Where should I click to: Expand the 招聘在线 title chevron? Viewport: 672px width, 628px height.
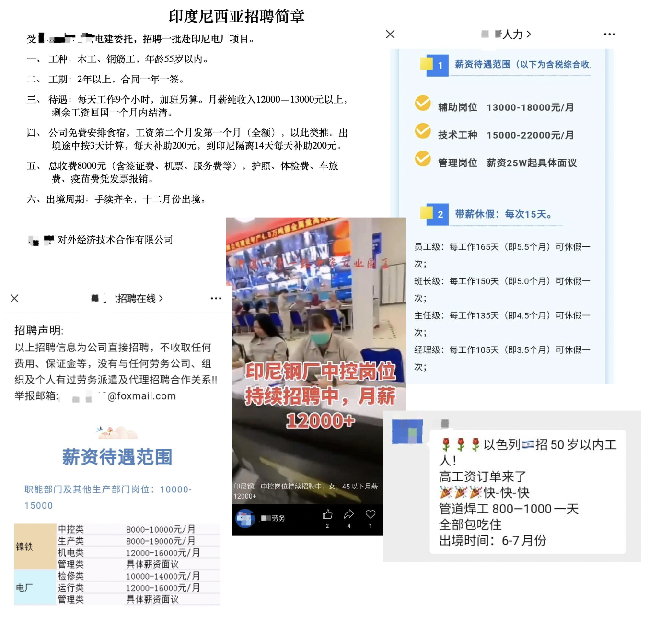tap(161, 298)
